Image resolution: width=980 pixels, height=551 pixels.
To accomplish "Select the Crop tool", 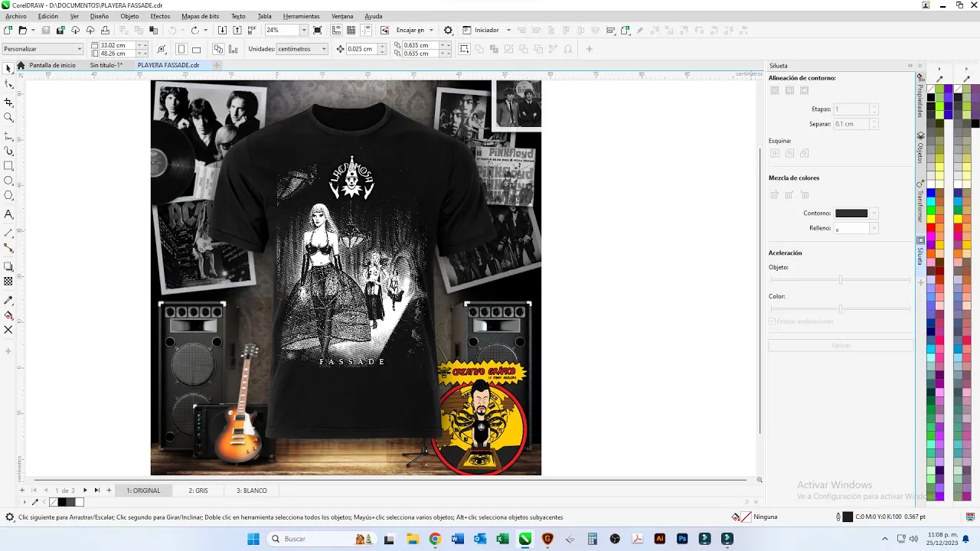I will 8,102.
